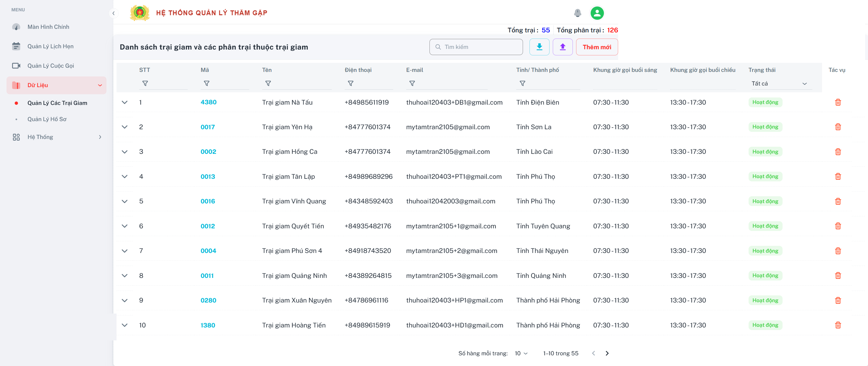
Task: Click the Tổng phân trại count 126
Action: point(612,30)
